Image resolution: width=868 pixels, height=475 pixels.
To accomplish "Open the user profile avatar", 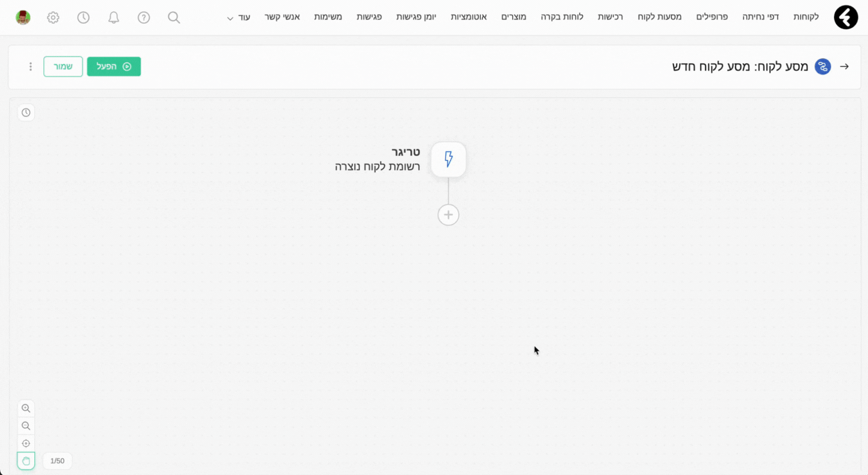I will click(x=23, y=18).
